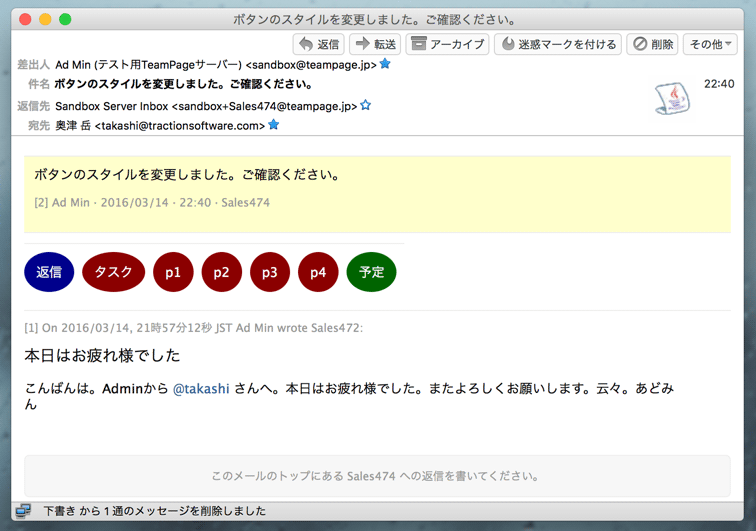Select the p3 priority button
Screen dimensions: 756x531
point(270,272)
